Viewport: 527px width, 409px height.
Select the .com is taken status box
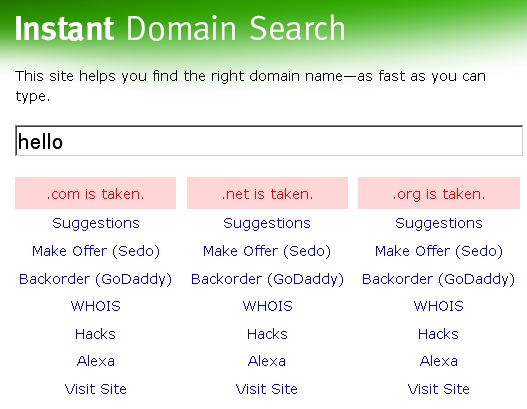point(95,193)
